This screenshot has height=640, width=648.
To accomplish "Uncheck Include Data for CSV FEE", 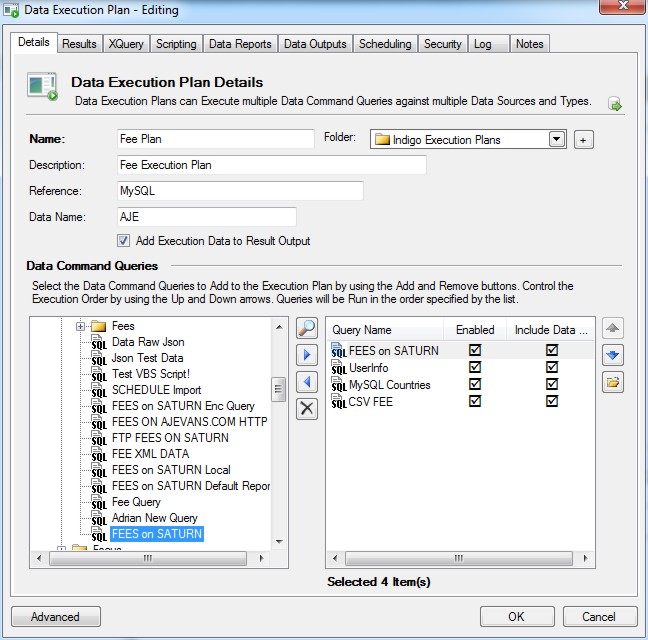I will pyautogui.click(x=551, y=401).
